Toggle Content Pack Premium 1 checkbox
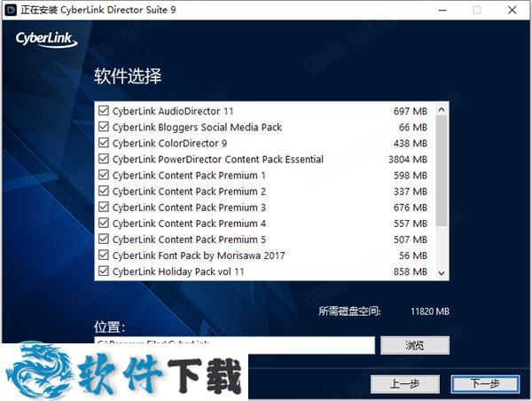The image size is (532, 401). click(x=104, y=175)
